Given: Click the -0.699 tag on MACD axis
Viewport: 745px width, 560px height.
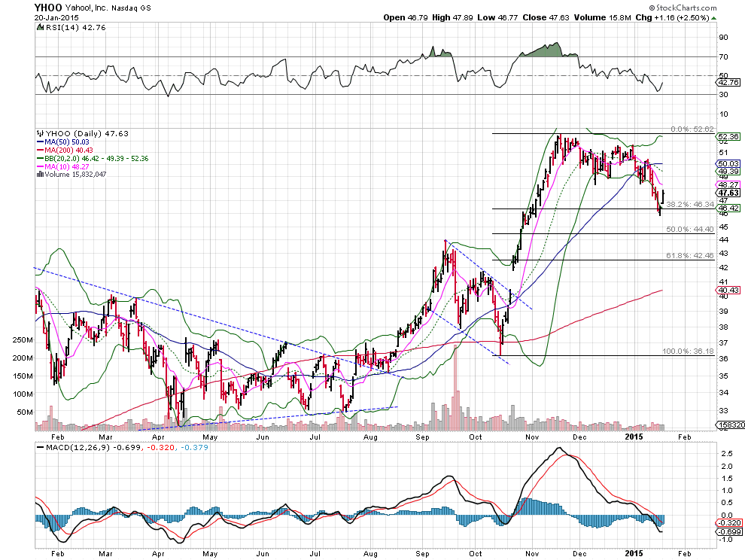Looking at the screenshot, I should pyautogui.click(x=728, y=531).
